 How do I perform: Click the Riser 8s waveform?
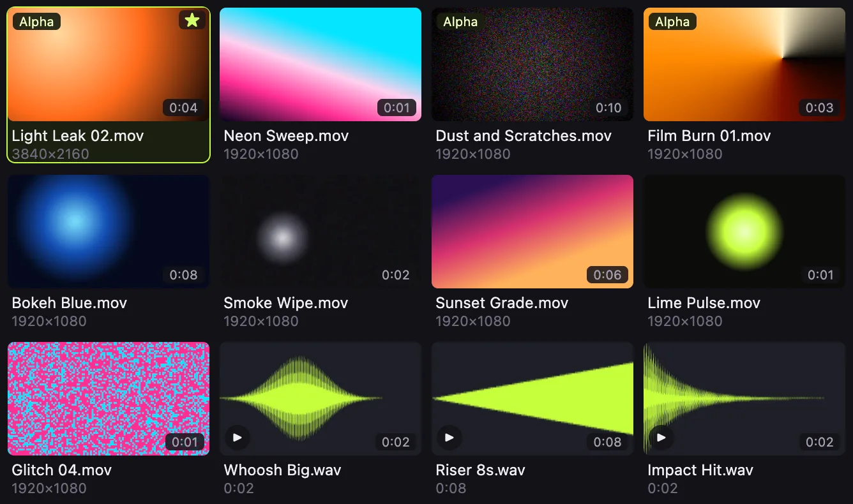(x=532, y=399)
